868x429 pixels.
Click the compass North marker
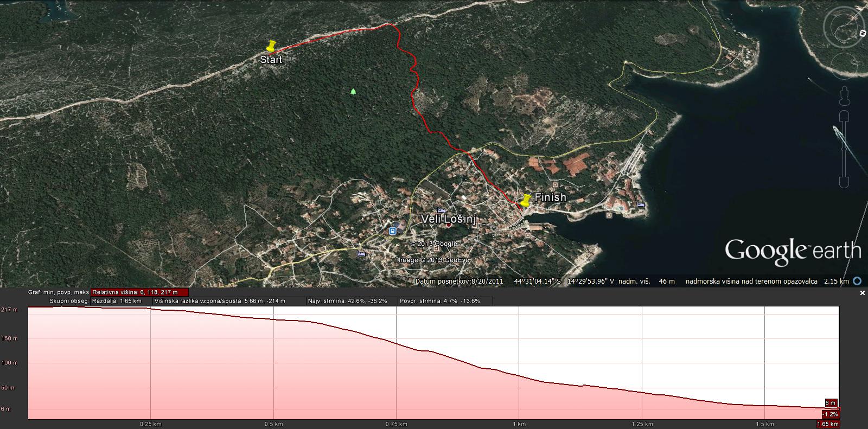pyautogui.click(x=861, y=34)
